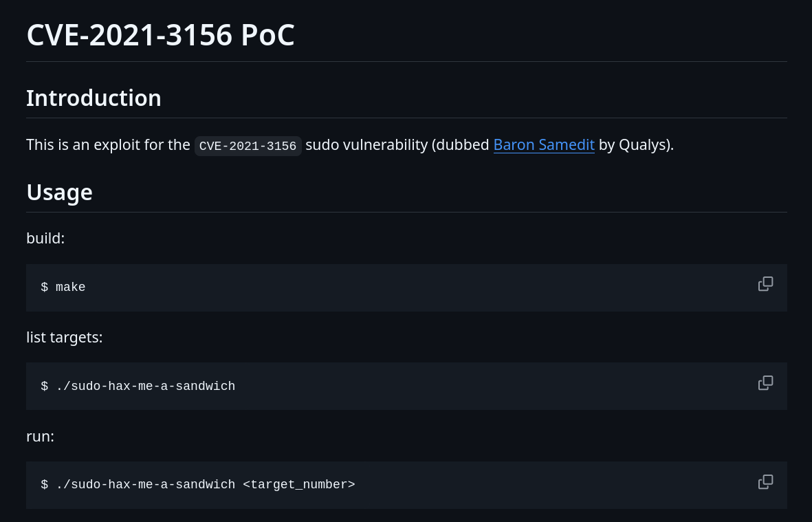Click the <target_number> placeholder in code
Screen dimensions: 812x522
(x=299, y=485)
